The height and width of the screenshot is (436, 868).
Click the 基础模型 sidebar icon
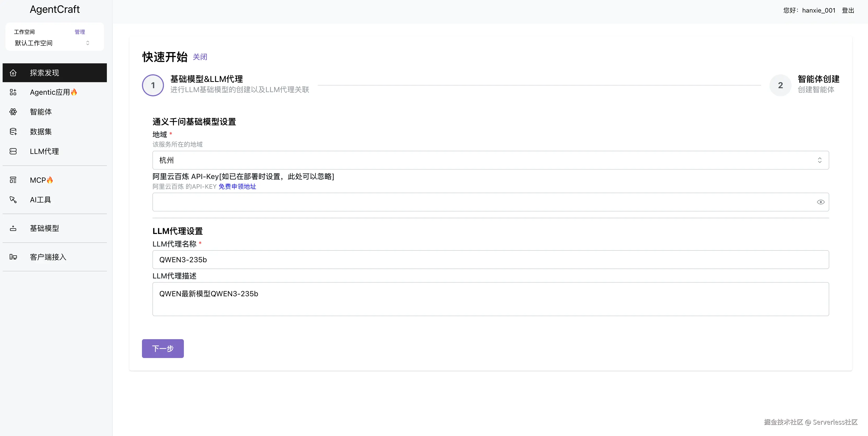click(x=13, y=228)
